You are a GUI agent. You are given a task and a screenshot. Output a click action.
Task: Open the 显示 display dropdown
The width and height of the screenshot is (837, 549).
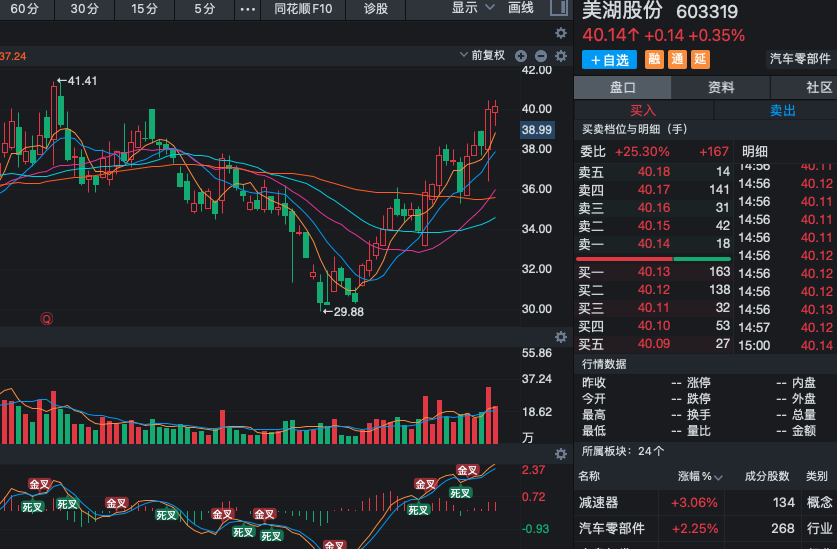point(473,8)
